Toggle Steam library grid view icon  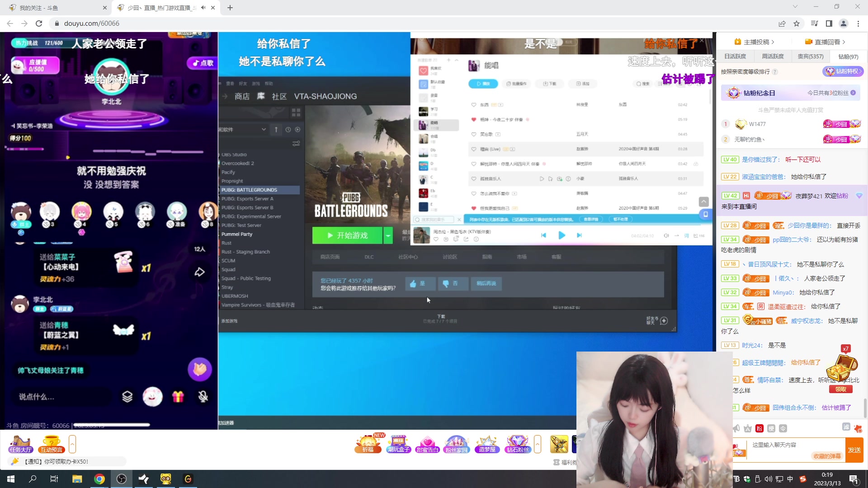tap(296, 112)
